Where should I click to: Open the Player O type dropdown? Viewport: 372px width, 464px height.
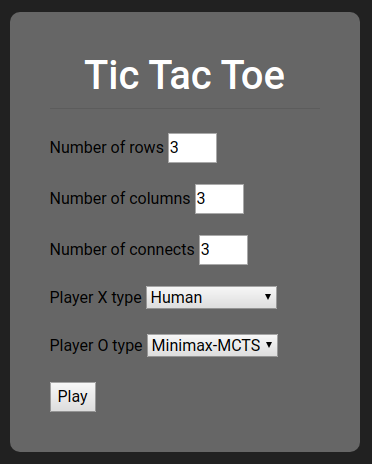[x=212, y=345]
